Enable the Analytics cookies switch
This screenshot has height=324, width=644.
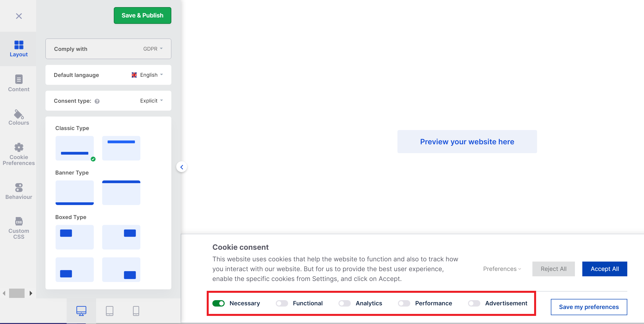[345, 303]
